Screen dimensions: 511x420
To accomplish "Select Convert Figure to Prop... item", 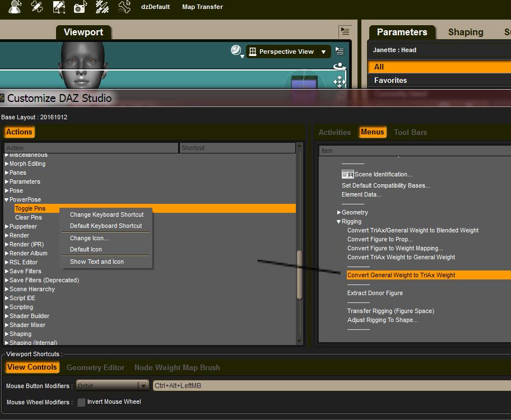I will pos(380,239).
